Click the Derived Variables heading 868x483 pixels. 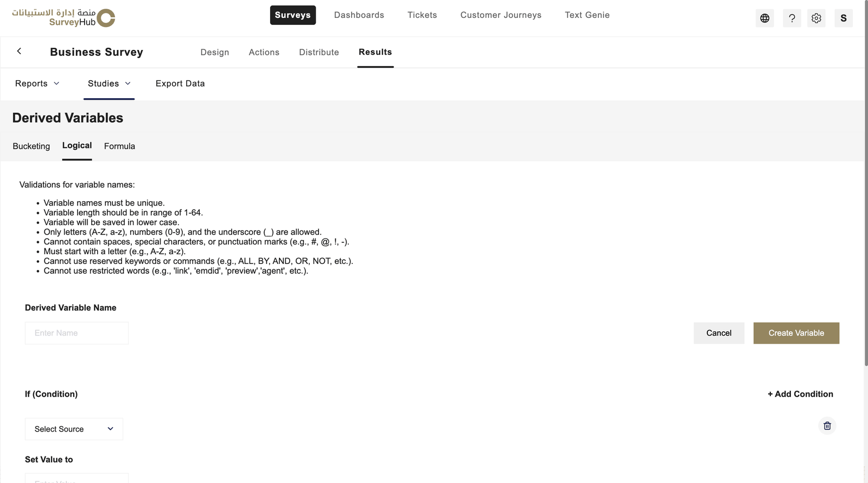(68, 118)
